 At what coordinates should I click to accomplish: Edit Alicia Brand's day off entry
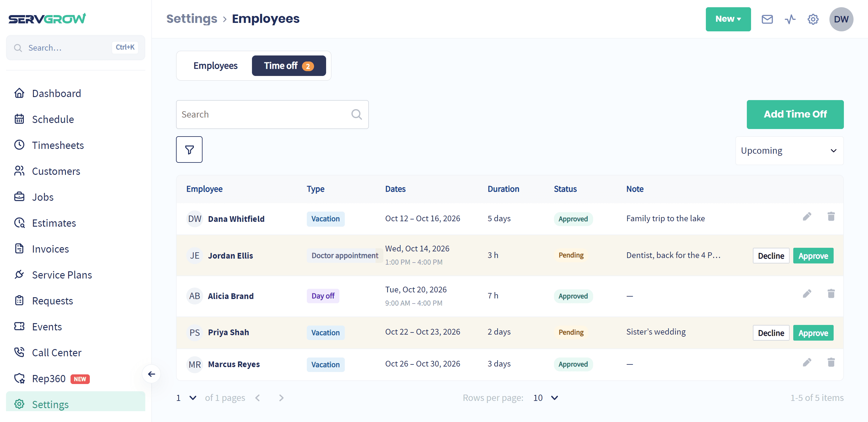click(x=807, y=294)
